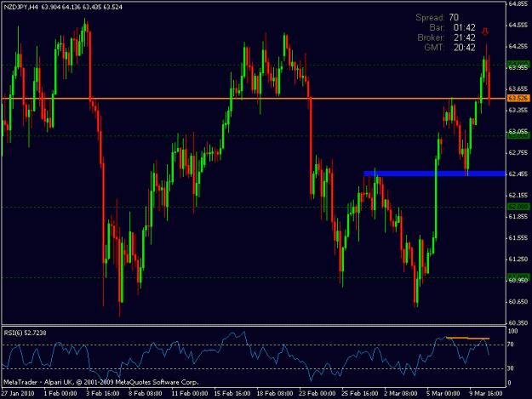Click the 61.855 price axis label
This screenshot has height=399, width=532.
(x=518, y=217)
